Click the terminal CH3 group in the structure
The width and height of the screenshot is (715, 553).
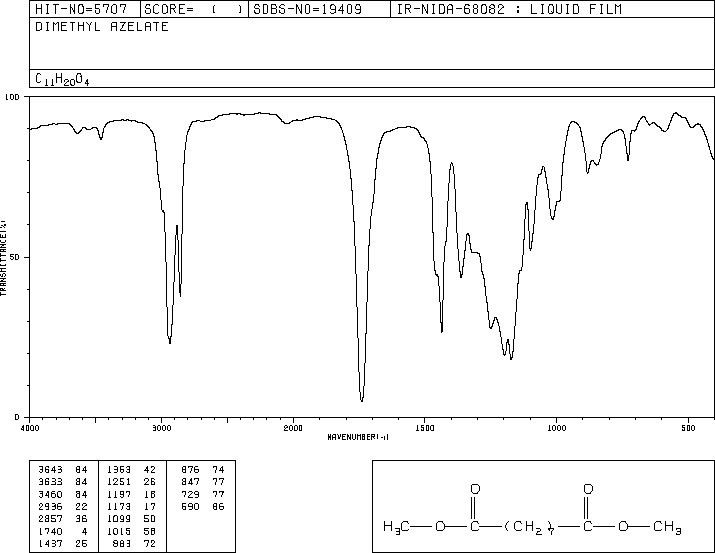click(x=667, y=527)
